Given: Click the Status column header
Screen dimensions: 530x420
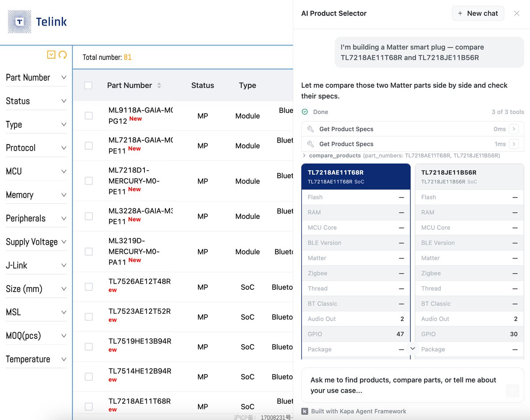Looking at the screenshot, I should click(x=203, y=86).
